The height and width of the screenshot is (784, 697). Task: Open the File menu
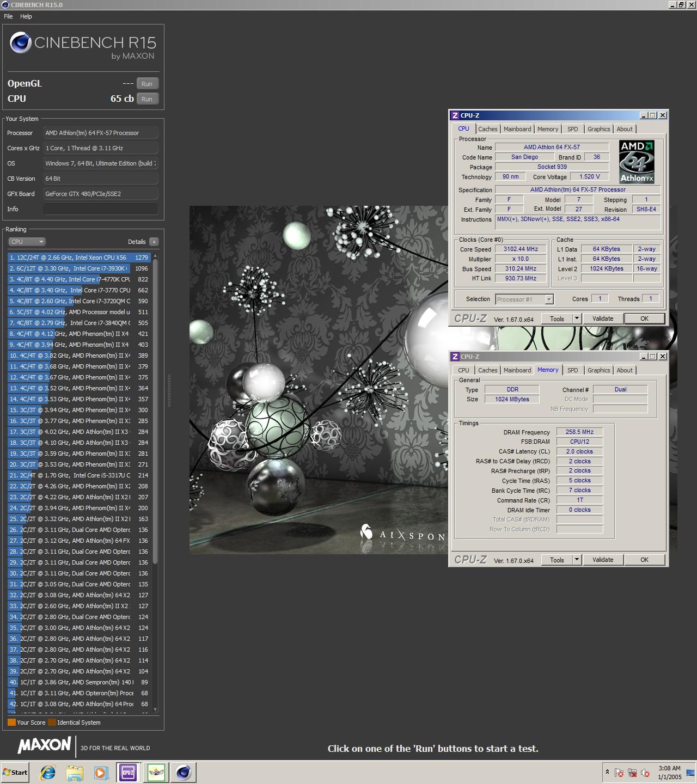[x=8, y=16]
